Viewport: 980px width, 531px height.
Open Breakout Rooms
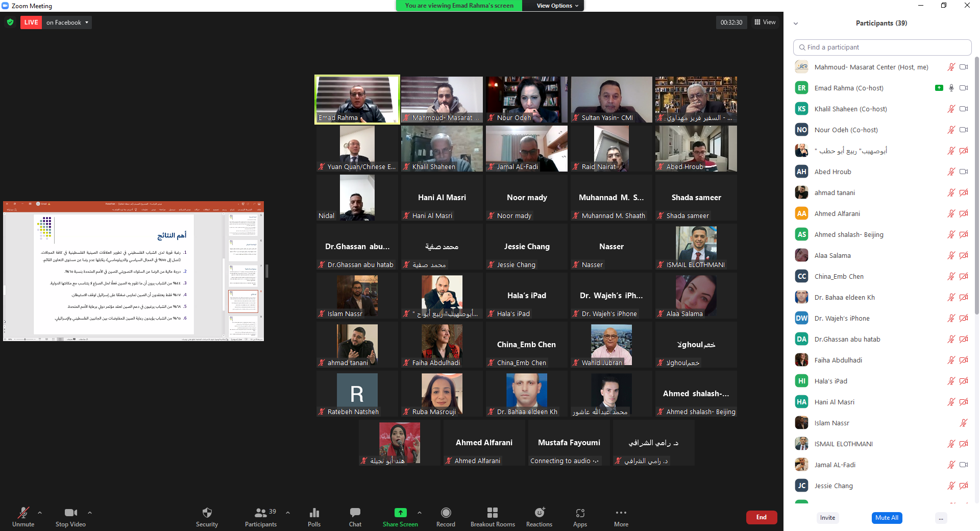(x=493, y=513)
